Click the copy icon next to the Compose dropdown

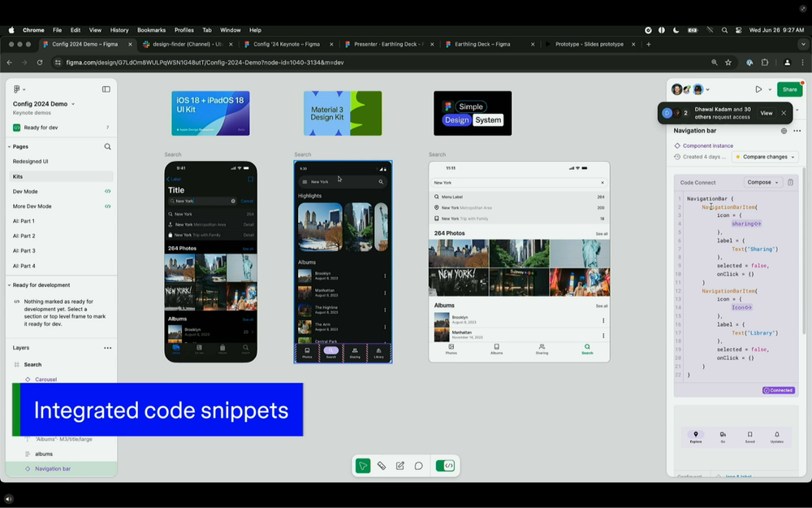click(x=789, y=182)
